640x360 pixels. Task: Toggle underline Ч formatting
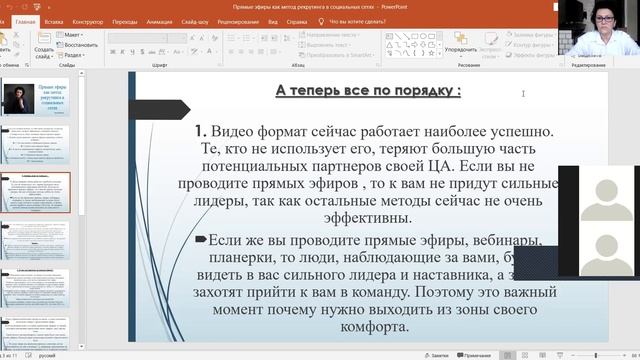coord(132,52)
